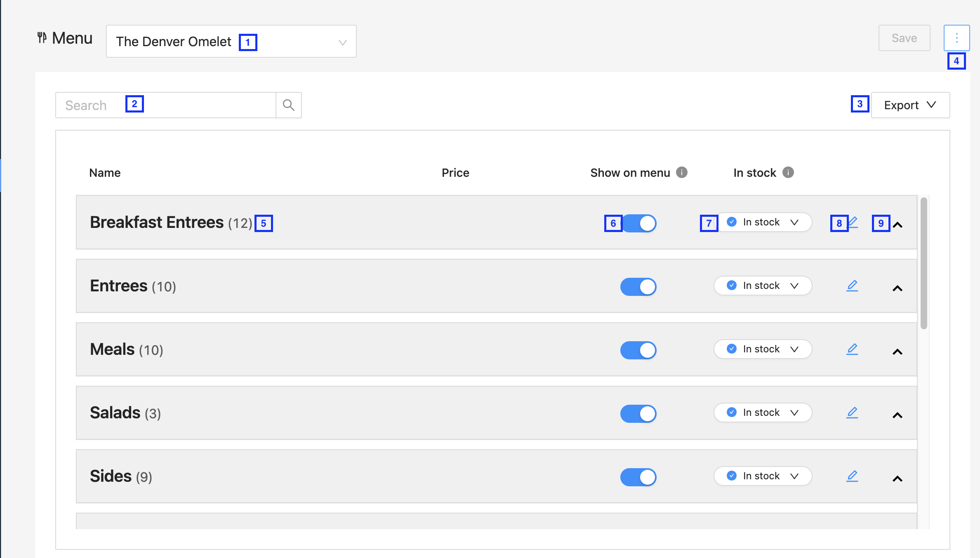Click the search magnifier icon
The width and height of the screenshot is (980, 558).
289,105
